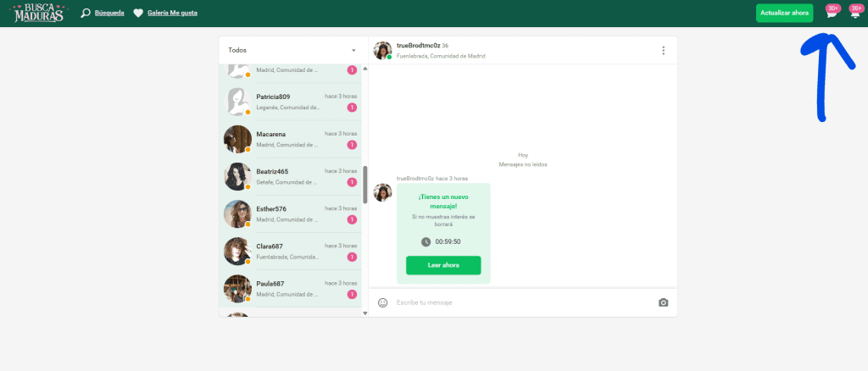
Task: Click trueBrodtmc0z avatar in chat header
Action: coord(382,50)
